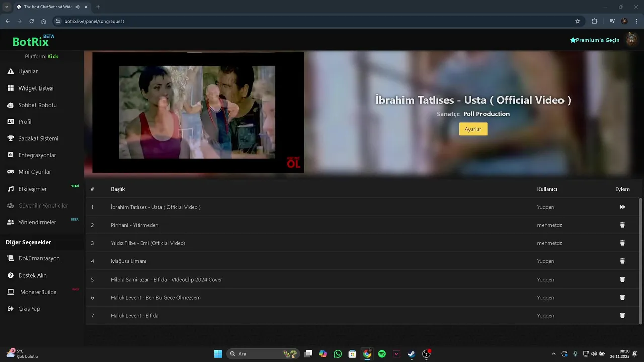Image resolution: width=644 pixels, height=362 pixels.
Task: Click the laptop icon beside MonsterBuilds
Action: (10, 292)
